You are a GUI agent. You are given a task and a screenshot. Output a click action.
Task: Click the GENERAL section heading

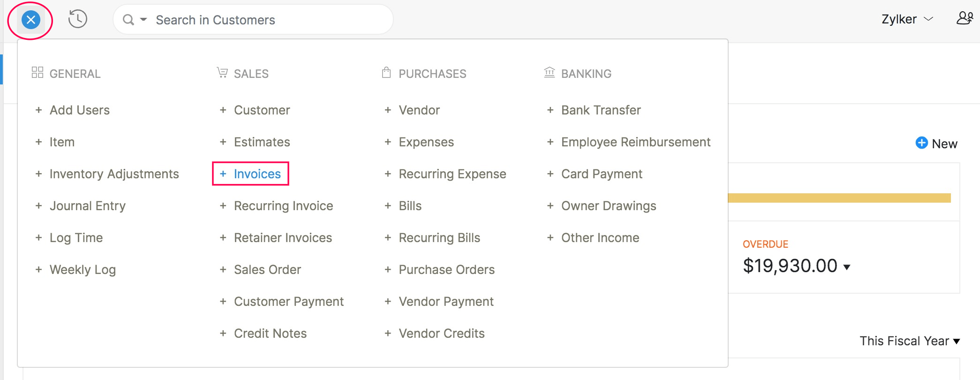(x=75, y=74)
